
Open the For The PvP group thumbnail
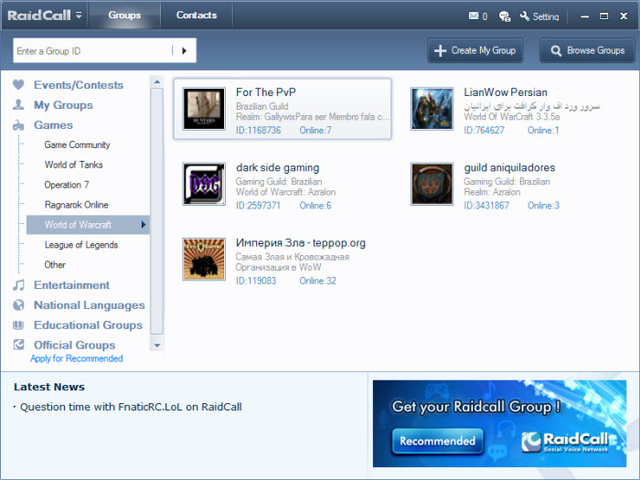(204, 109)
